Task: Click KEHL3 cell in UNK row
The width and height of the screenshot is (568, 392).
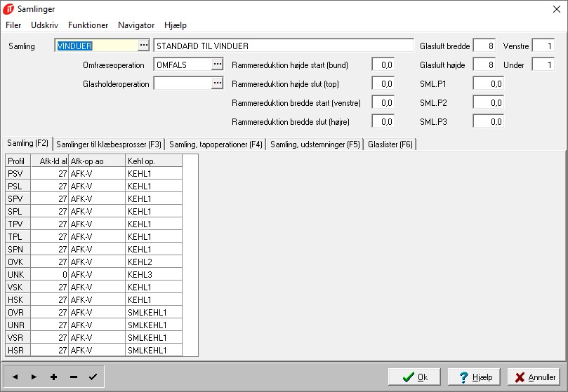Action: (x=154, y=274)
